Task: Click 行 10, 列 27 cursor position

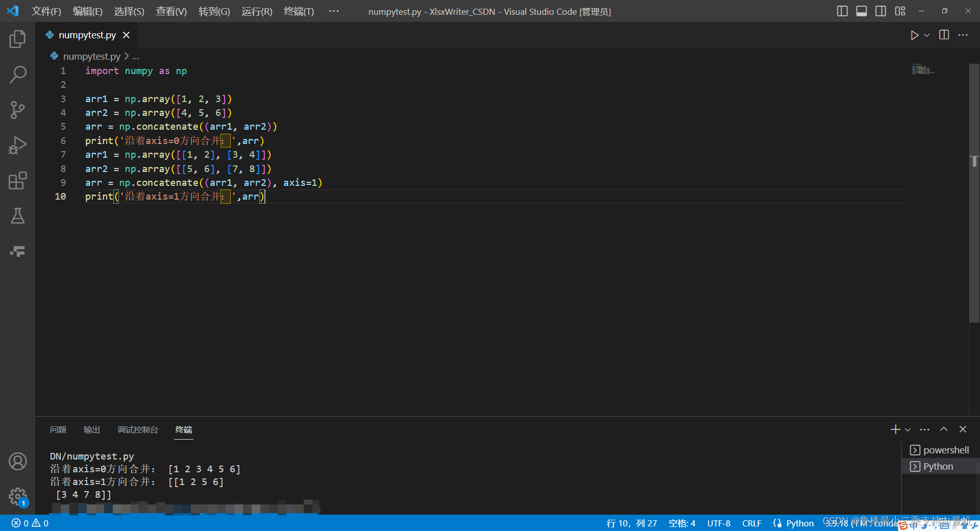Action: (x=631, y=523)
